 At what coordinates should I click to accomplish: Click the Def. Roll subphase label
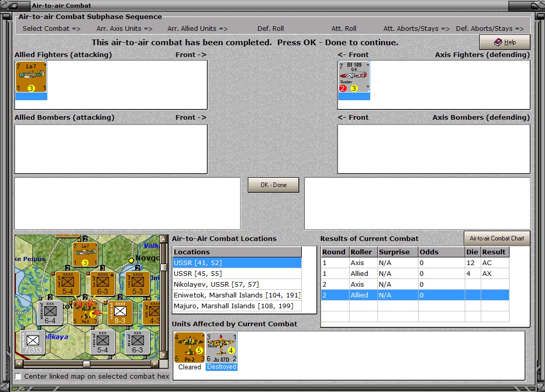tap(270, 29)
